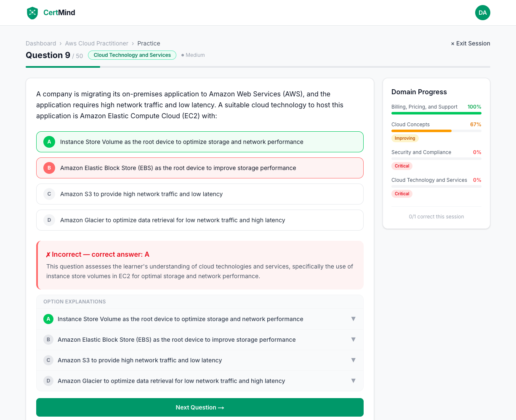Expand explanation for option B EBS
The height and width of the screenshot is (420, 516).
point(200,340)
